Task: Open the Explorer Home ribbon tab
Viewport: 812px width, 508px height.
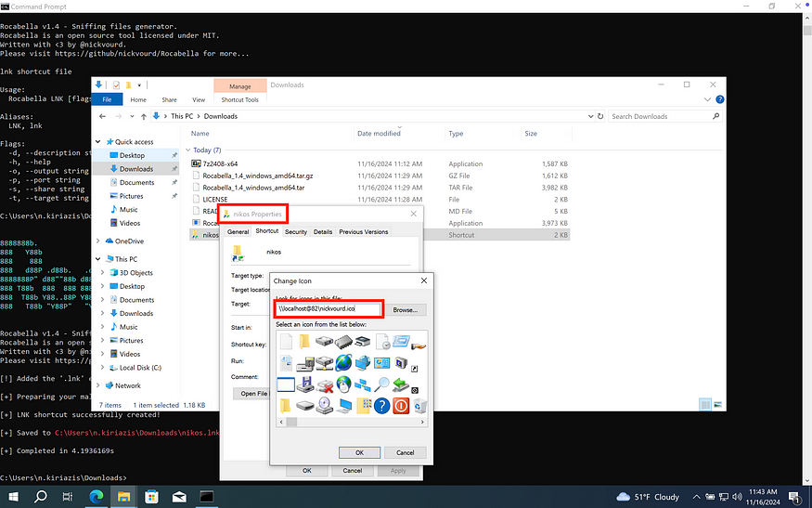Action: click(138, 99)
